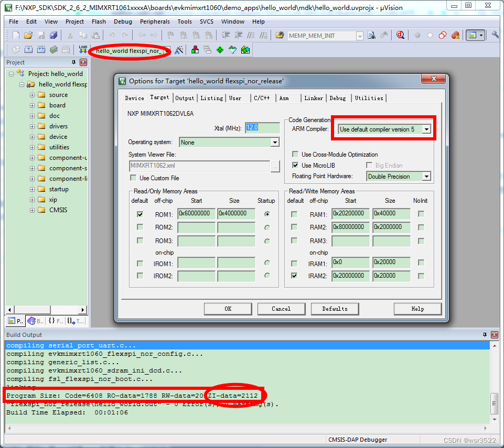
Task: Open Options for Target magic wand icon
Action: point(179,50)
